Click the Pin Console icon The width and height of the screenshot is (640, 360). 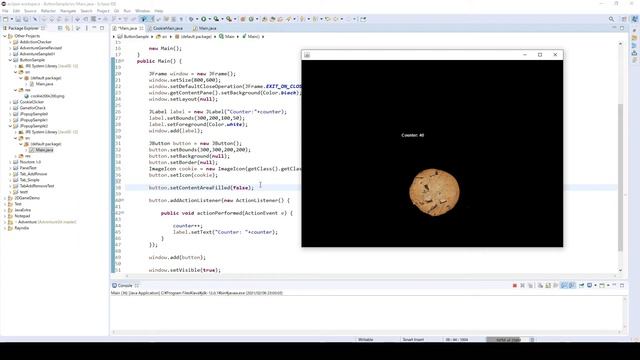581,286
